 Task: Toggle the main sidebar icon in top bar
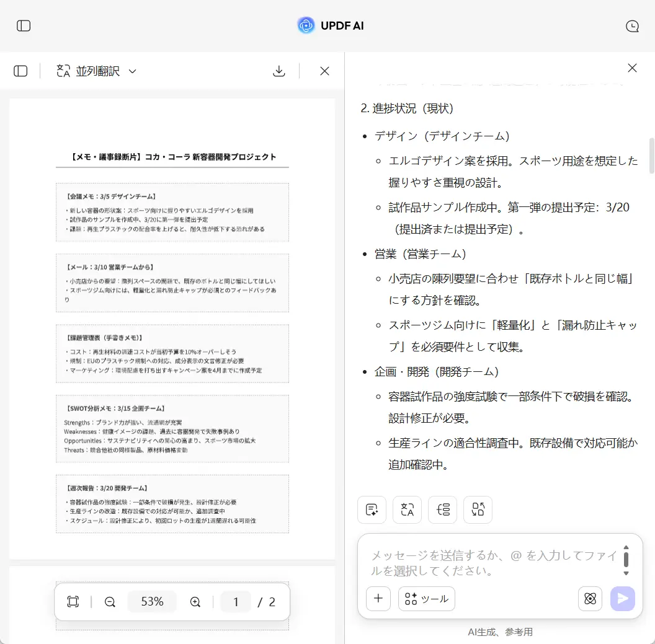pos(24,26)
